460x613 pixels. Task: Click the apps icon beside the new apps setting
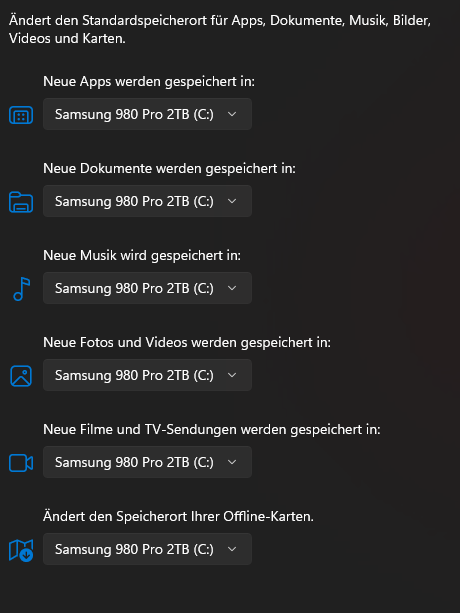coord(21,115)
